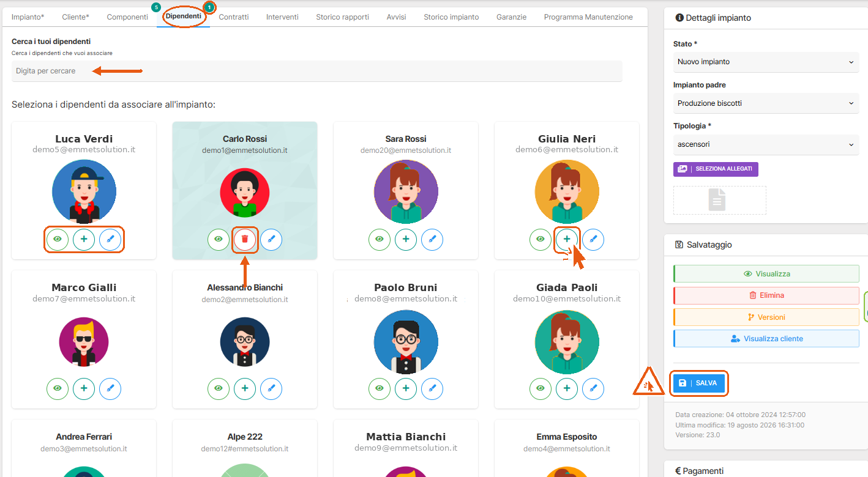
Task: Edit Sara Rossi's employee record
Action: (x=432, y=239)
